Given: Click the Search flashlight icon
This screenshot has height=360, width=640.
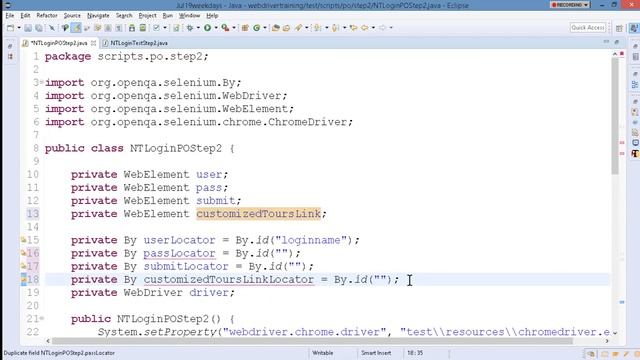Looking at the screenshot, I should [298, 28].
